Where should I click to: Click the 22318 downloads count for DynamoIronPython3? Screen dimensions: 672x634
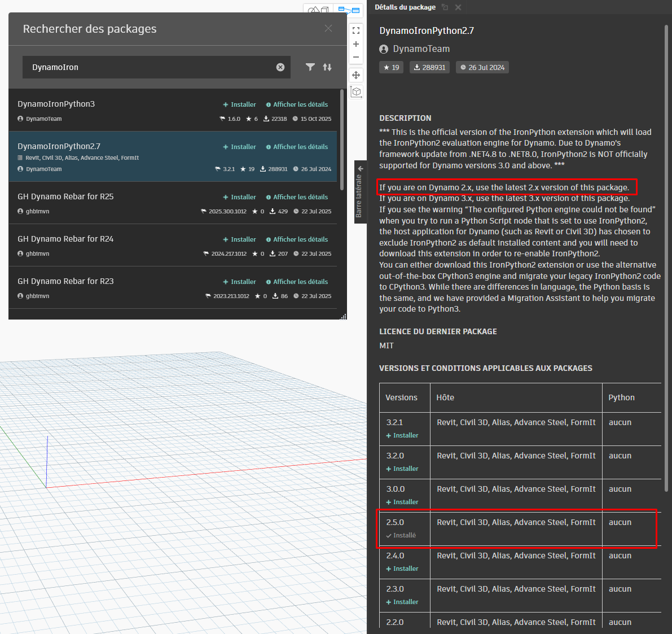275,119
